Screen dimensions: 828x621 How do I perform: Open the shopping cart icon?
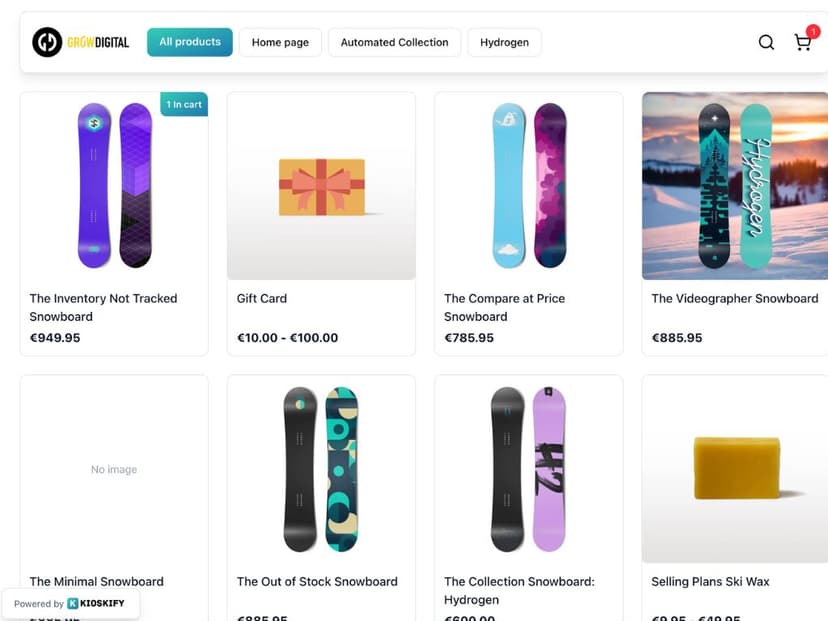(x=802, y=42)
